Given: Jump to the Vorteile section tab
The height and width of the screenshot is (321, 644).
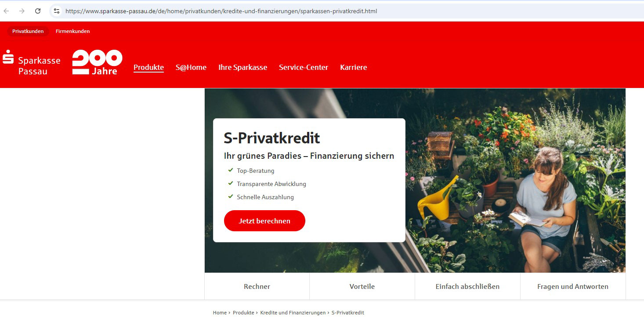Looking at the screenshot, I should [x=362, y=286].
